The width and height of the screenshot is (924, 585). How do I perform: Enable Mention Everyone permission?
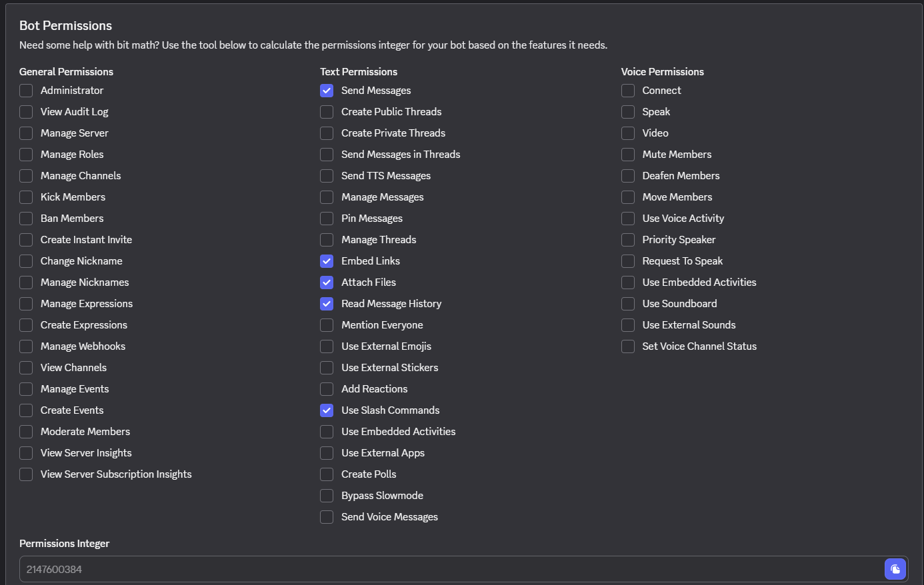(327, 325)
